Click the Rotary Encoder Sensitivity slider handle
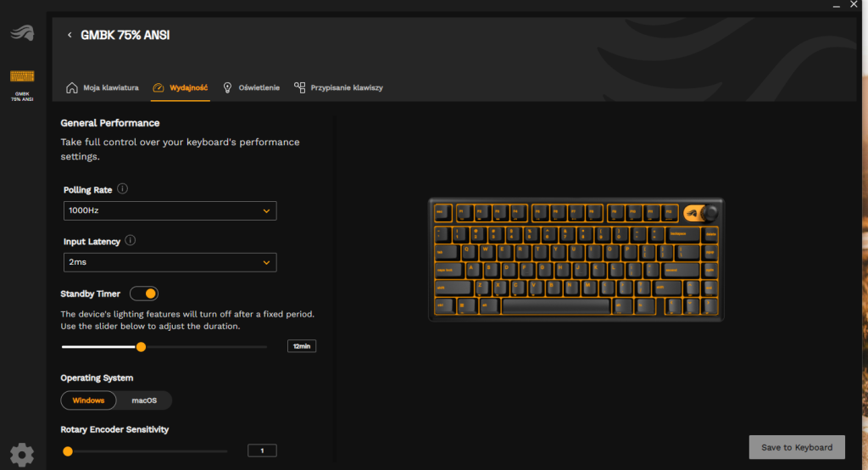Viewport: 868px width, 470px height. click(68, 451)
